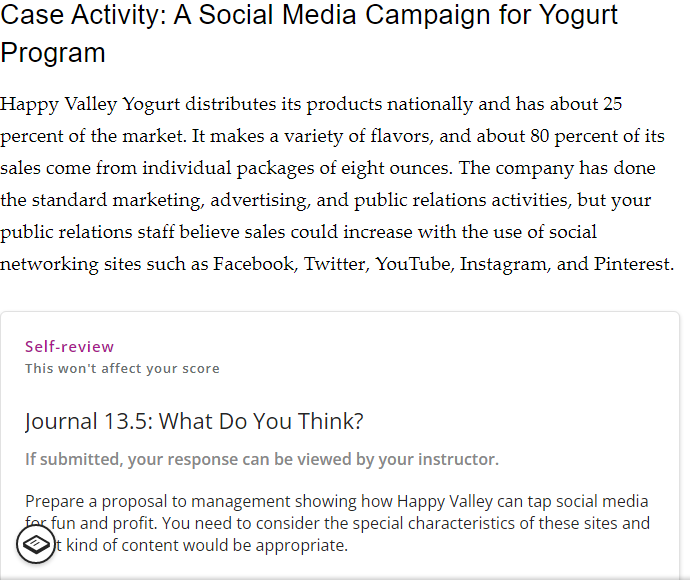Click the Case Activity page title
The width and height of the screenshot is (690, 586).
click(x=309, y=33)
